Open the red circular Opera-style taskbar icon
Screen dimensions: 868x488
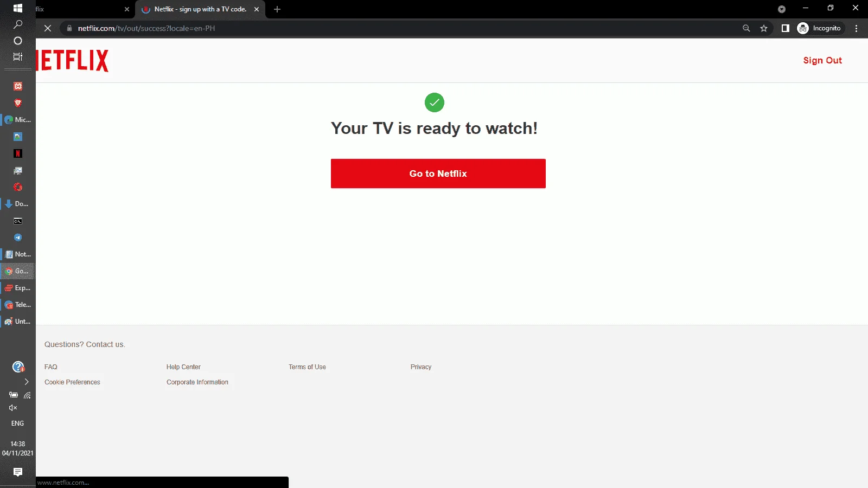pos(17,187)
